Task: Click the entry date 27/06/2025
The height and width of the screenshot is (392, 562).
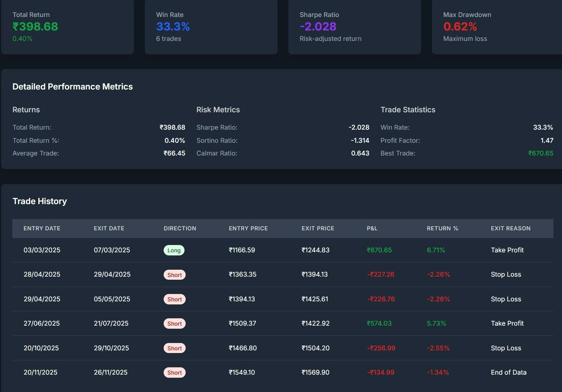Action: tap(42, 323)
